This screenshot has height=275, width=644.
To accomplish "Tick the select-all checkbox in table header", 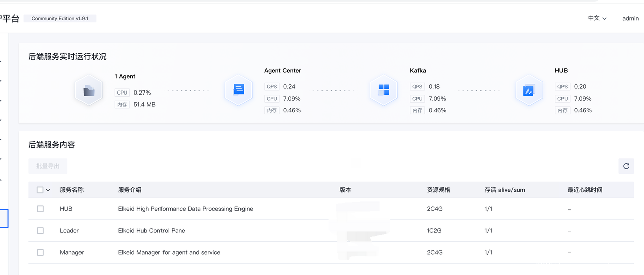I will click(40, 190).
